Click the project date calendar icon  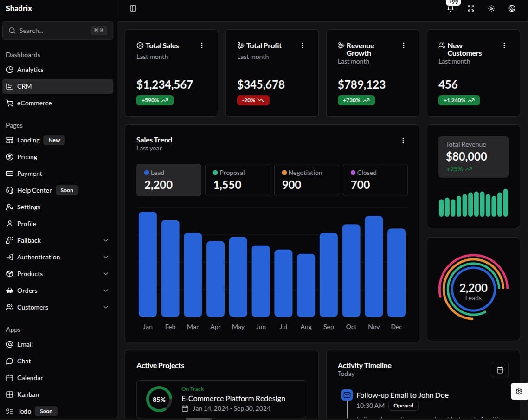point(185,408)
